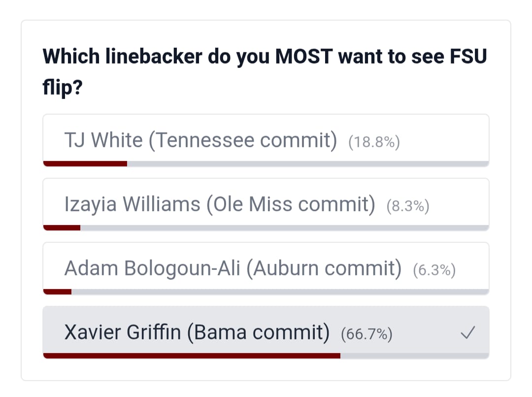The width and height of the screenshot is (532, 397).
Task: Click the 18.8% result percentage
Action: coord(374,142)
